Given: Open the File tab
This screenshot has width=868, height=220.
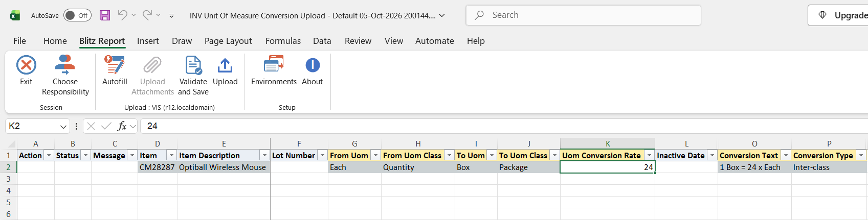Looking at the screenshot, I should [19, 41].
